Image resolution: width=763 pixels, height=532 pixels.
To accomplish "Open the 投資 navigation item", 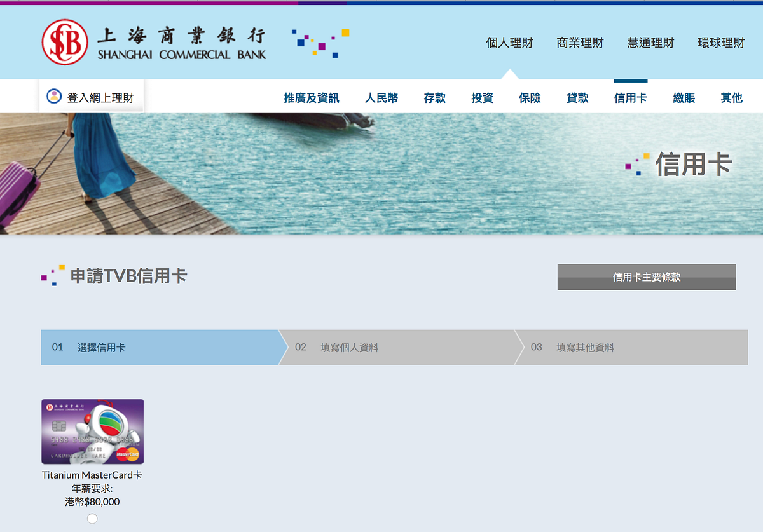I will pos(482,97).
